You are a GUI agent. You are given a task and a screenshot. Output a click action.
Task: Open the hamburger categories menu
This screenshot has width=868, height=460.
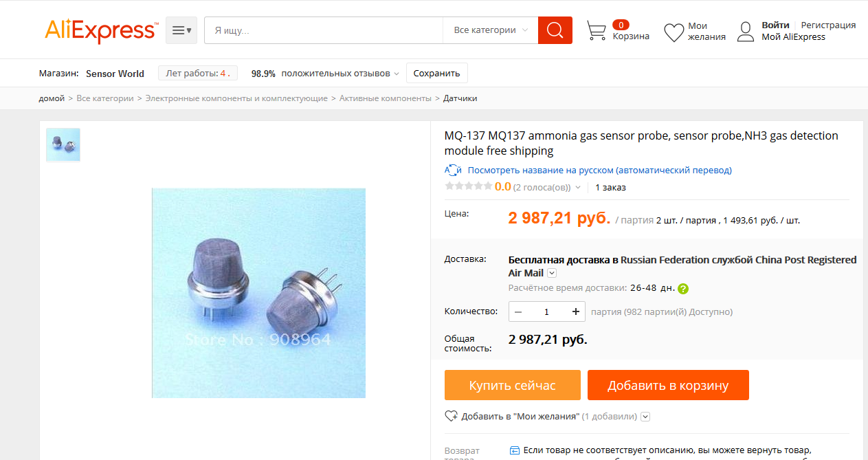(181, 30)
